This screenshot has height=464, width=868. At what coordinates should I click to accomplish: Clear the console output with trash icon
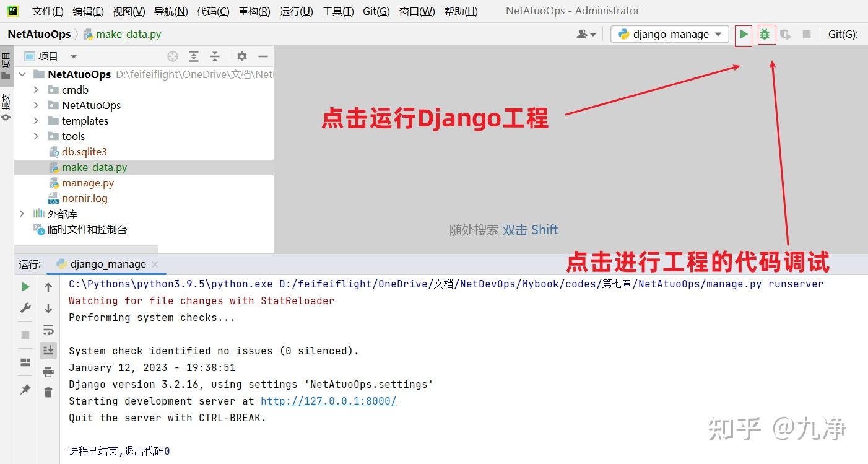click(x=48, y=392)
